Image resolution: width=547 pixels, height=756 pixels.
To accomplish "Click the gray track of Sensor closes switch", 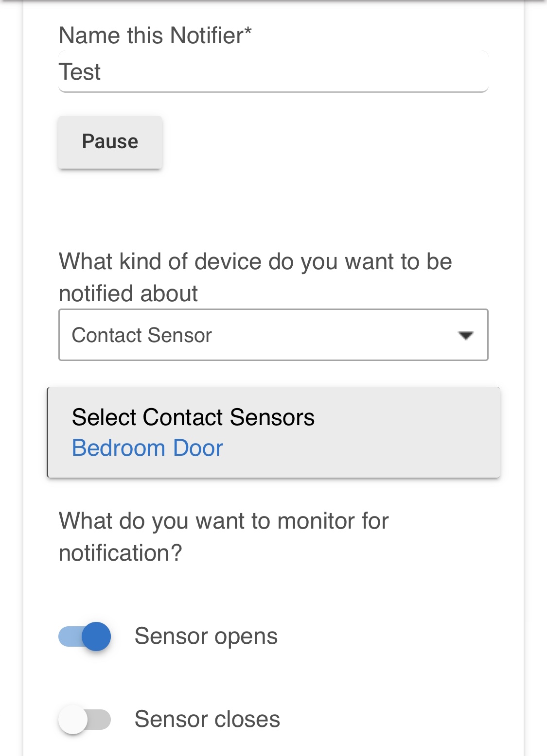I will [x=101, y=719].
